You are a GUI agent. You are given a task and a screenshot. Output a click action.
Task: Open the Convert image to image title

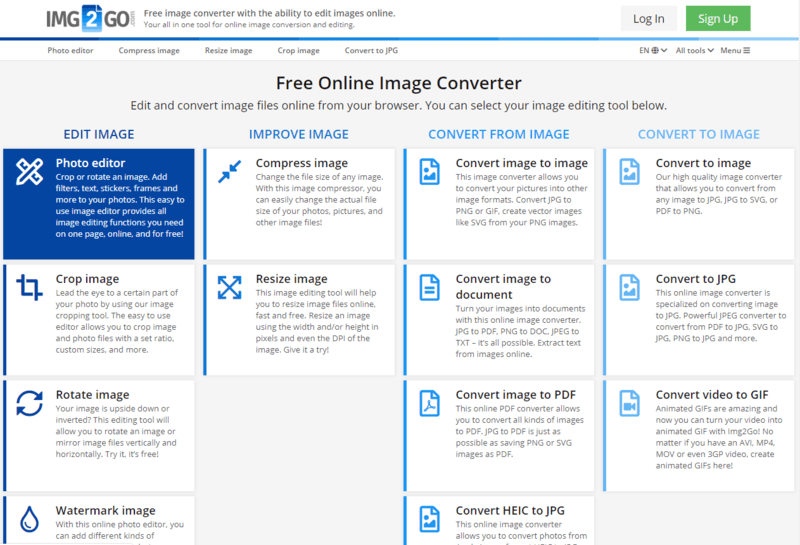click(x=521, y=163)
